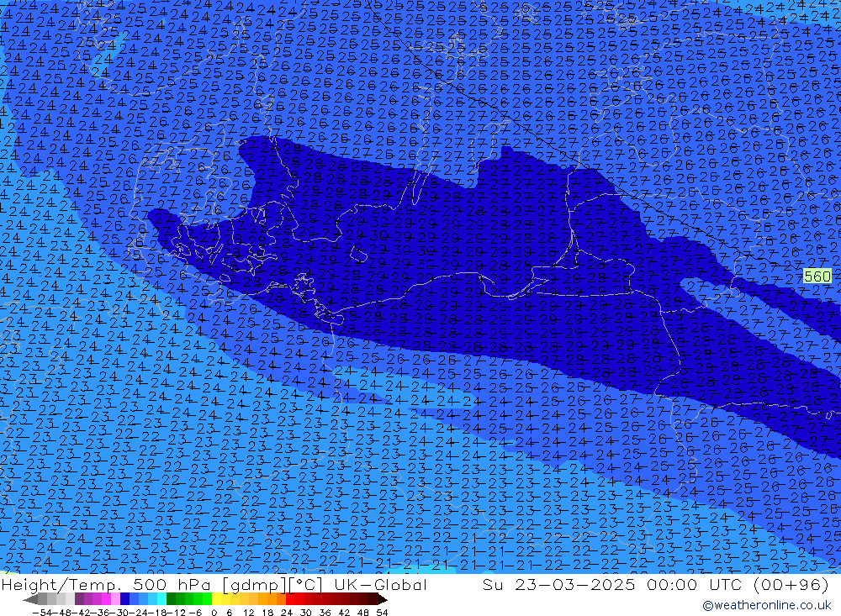841x616 pixels.
Task: Click the legend value 12 label
Action: [249, 613]
